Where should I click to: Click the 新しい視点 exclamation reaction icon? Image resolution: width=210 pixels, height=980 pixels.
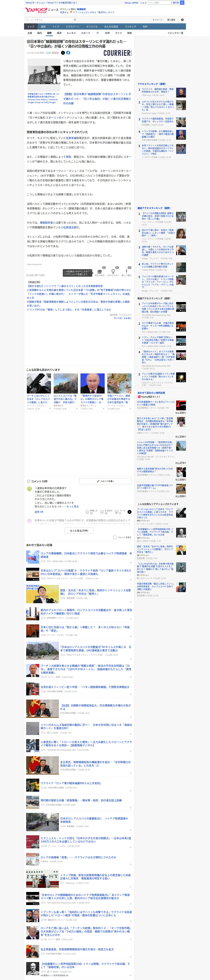click(x=127, y=272)
